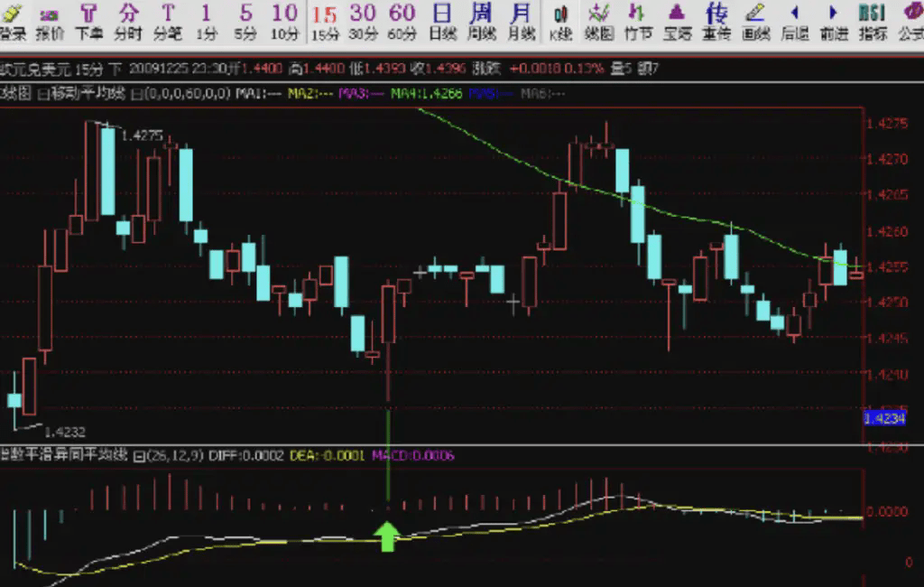The height and width of the screenshot is (587, 924).
Task: Activate the 画线 draw line tool
Action: (x=755, y=22)
